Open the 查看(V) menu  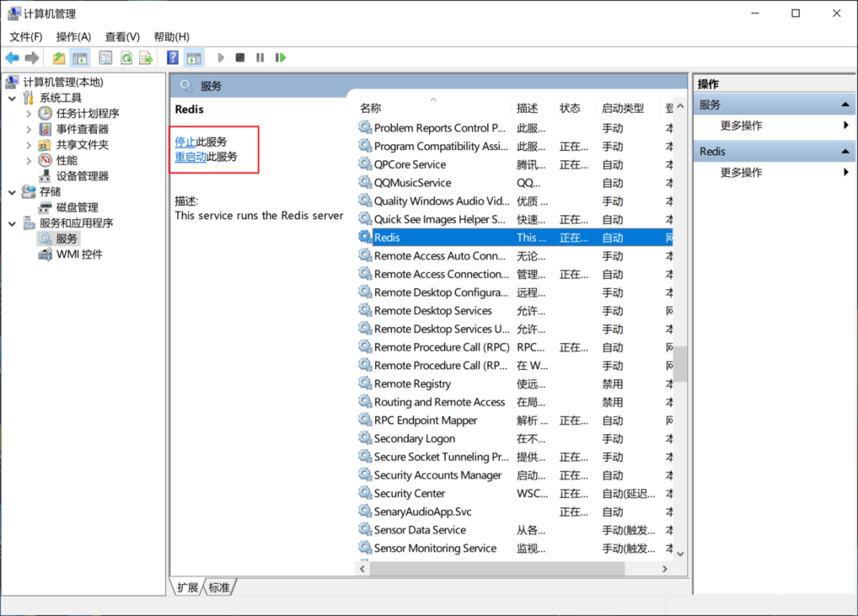click(x=122, y=37)
